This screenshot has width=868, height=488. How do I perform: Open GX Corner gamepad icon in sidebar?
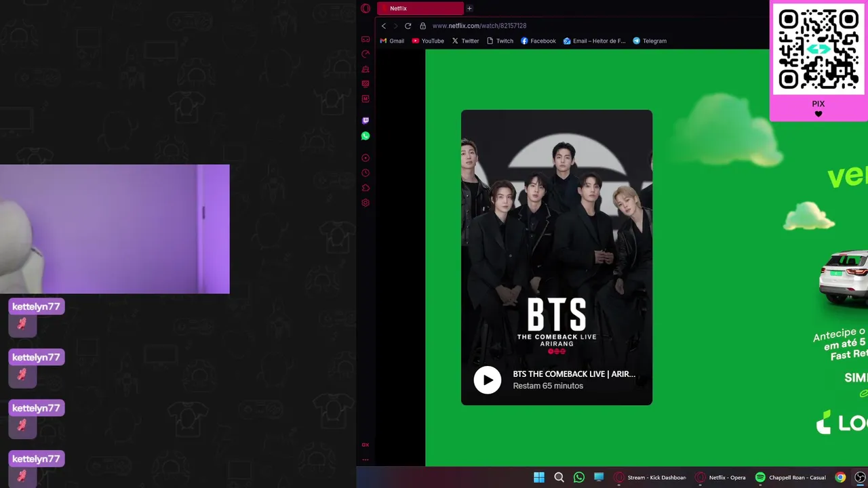pyautogui.click(x=366, y=39)
